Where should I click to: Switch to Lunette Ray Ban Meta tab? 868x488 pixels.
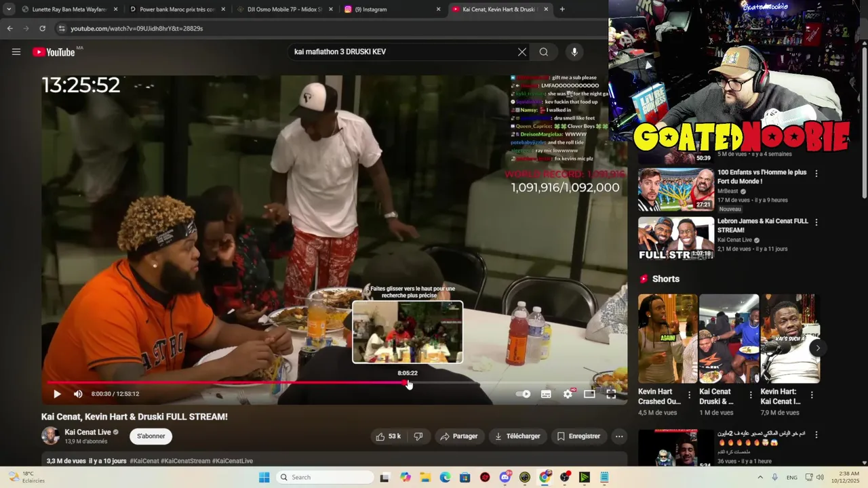click(69, 9)
